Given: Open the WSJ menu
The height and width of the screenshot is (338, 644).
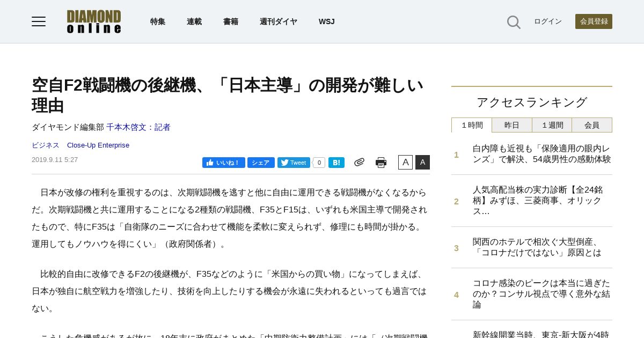Looking at the screenshot, I should pos(326,21).
